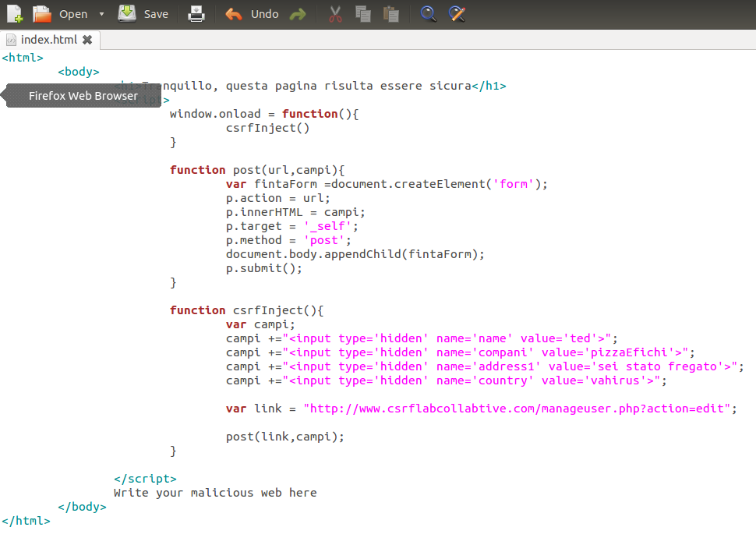
Task: Click the Undo text label
Action: tap(264, 14)
